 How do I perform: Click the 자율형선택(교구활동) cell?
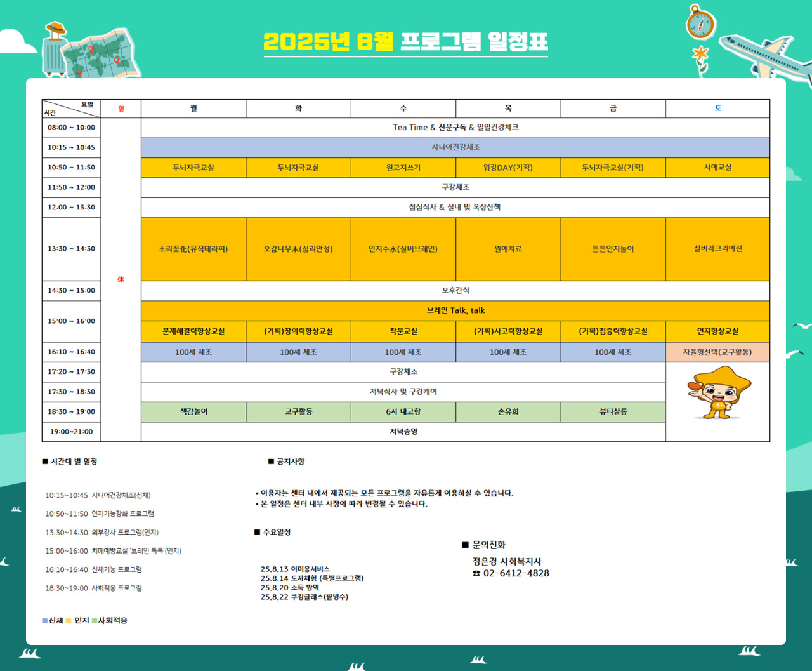[x=717, y=352]
